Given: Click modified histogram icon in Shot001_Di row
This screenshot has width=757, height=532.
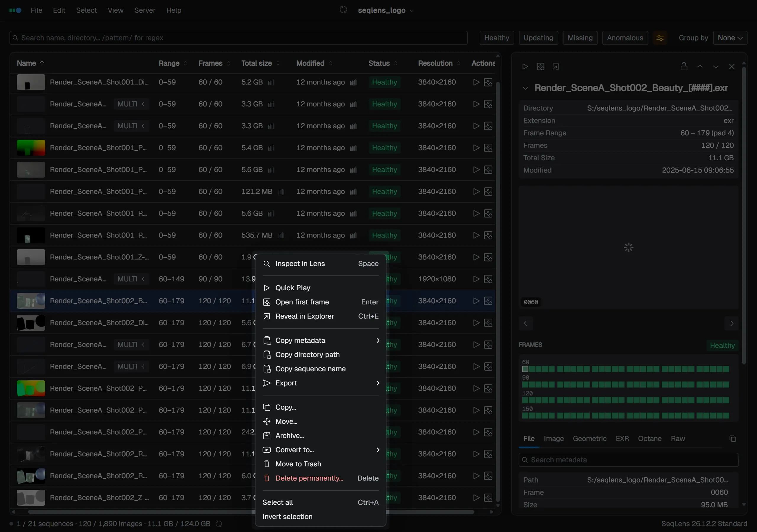Looking at the screenshot, I should click(353, 82).
